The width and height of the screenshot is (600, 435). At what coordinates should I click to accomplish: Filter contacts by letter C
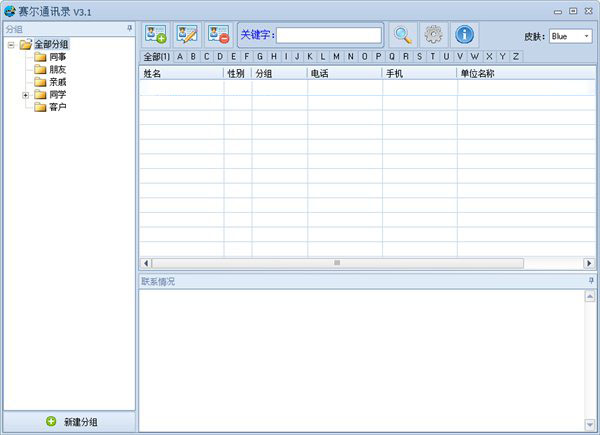tap(207, 57)
